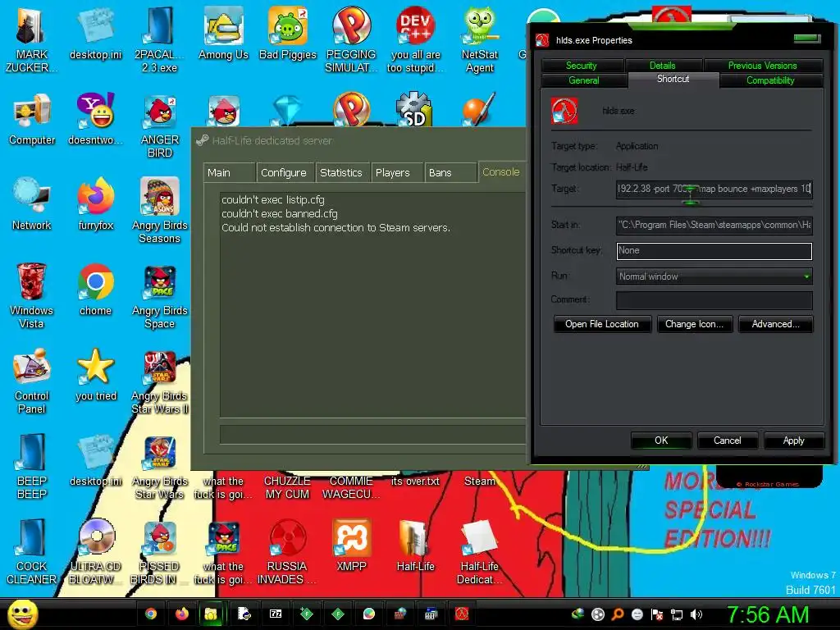Launch the Among Us desktop shortcut
This screenshot has width=840, height=630.
point(223,34)
